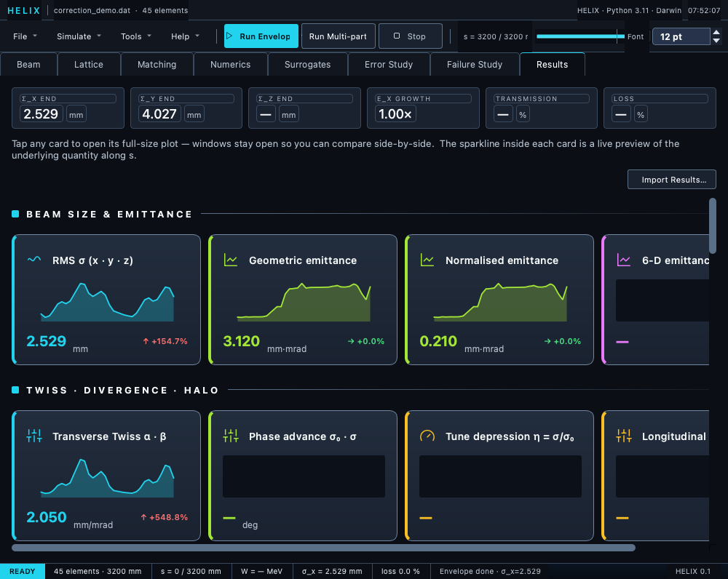Click the sliders icon on Transverse Twiss card
The width and height of the screenshot is (728, 579).
coord(34,436)
